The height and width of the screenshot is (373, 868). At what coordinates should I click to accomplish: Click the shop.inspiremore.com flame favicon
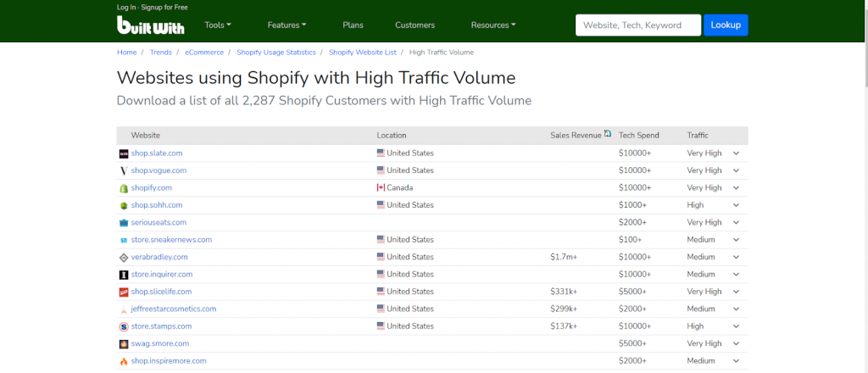[124, 361]
